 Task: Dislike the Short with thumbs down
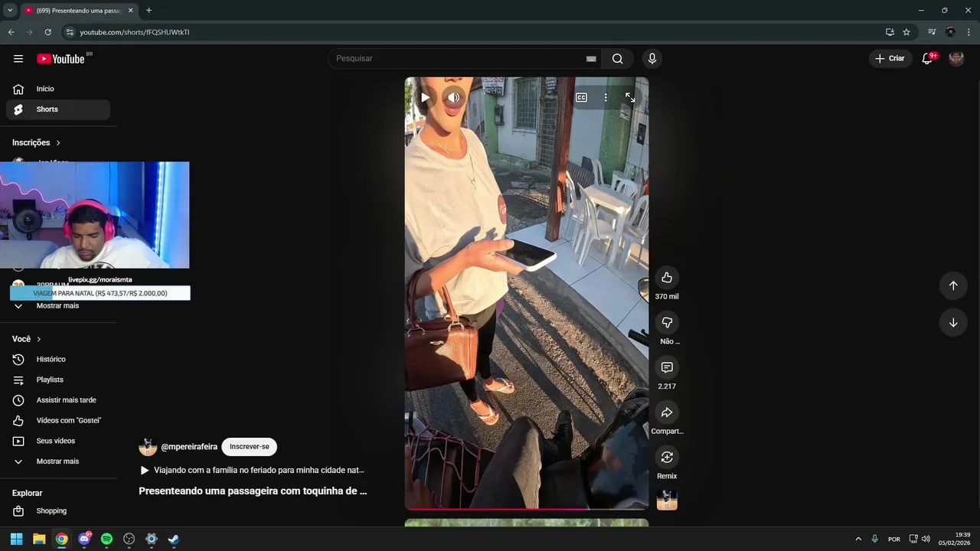(x=667, y=322)
